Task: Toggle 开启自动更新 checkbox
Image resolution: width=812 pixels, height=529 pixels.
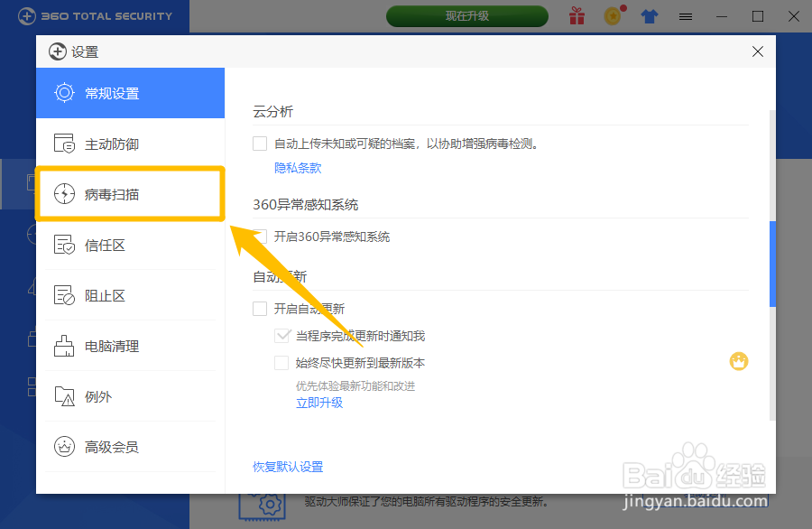Action: click(x=260, y=309)
